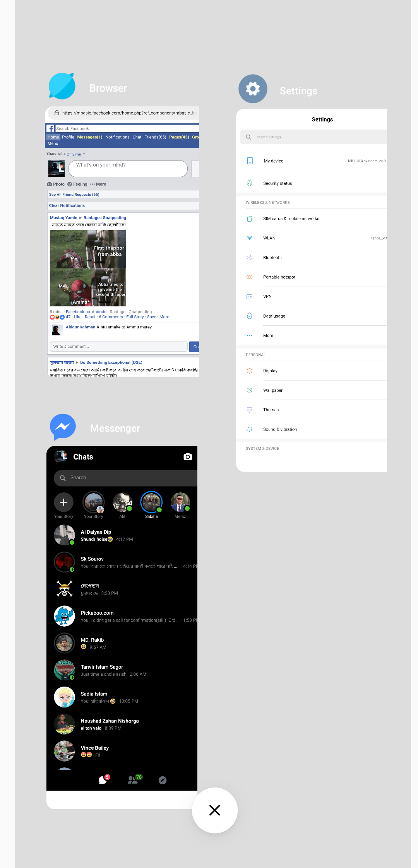Click the Photo option under status box

point(56,184)
